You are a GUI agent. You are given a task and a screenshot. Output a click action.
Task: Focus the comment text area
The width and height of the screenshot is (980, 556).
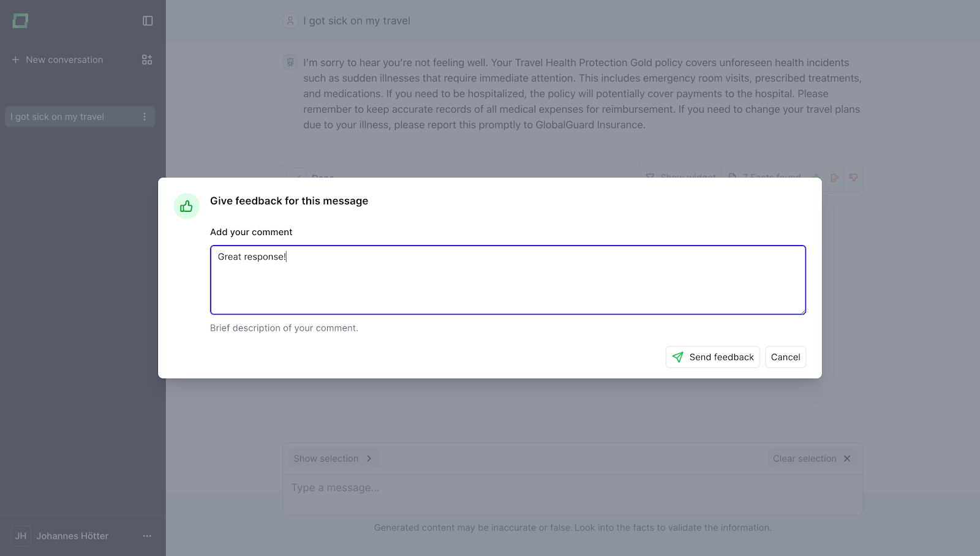tap(508, 280)
